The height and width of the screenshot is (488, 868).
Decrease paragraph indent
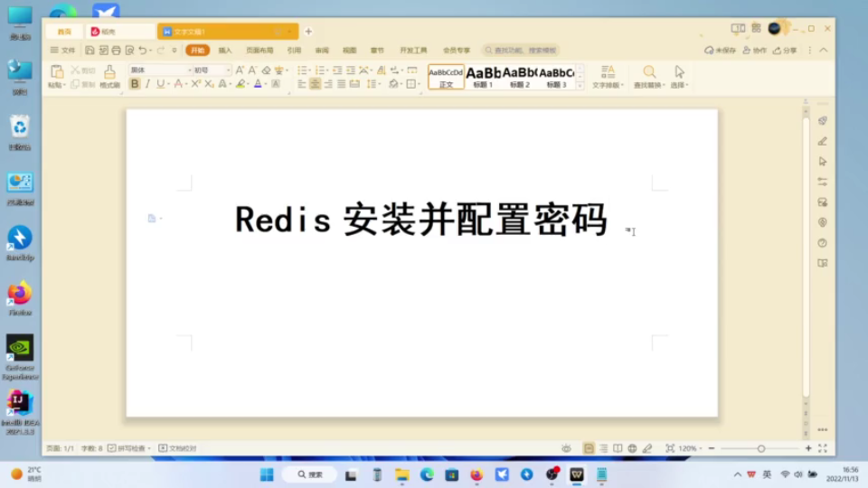(x=337, y=70)
